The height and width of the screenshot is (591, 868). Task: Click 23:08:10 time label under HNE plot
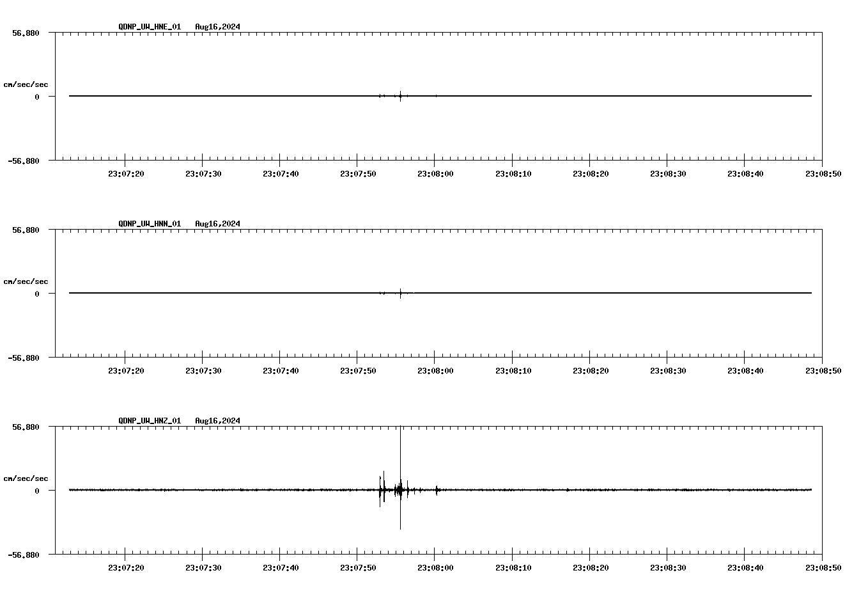pos(513,173)
